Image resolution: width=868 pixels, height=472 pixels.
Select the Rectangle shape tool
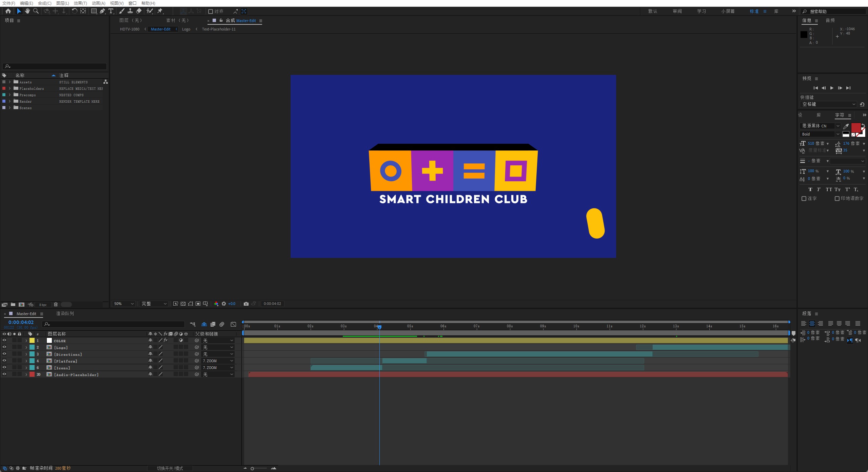pyautogui.click(x=94, y=11)
